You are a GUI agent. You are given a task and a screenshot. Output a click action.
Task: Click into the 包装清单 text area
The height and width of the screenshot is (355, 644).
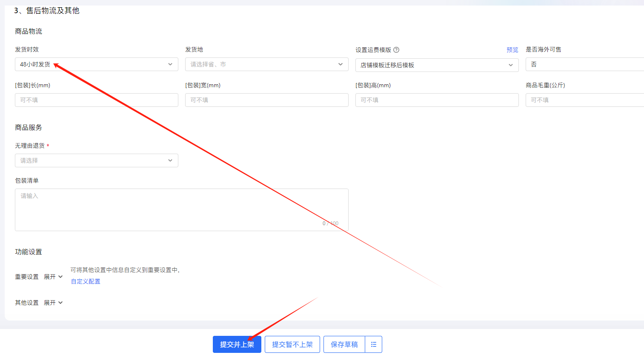(181, 209)
